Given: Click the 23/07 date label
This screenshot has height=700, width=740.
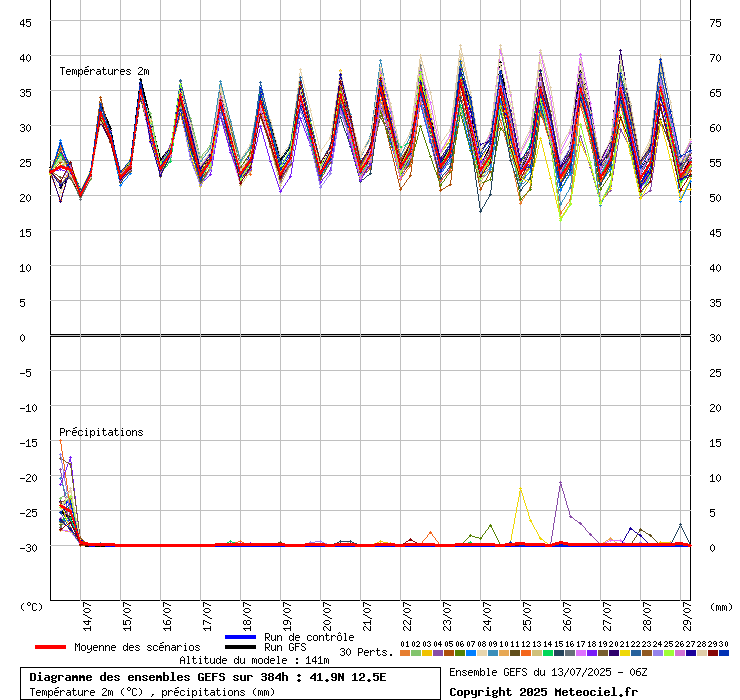Looking at the screenshot, I should 447,616.
